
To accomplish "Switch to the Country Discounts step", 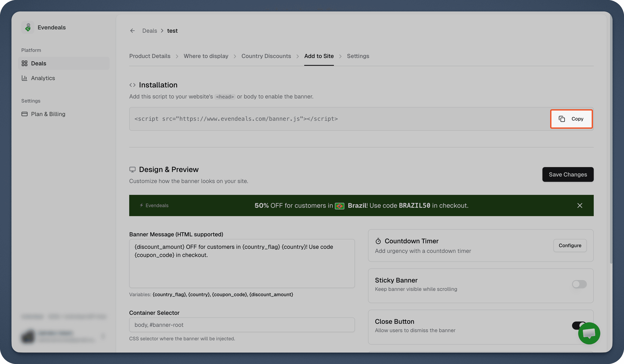I will pos(266,56).
